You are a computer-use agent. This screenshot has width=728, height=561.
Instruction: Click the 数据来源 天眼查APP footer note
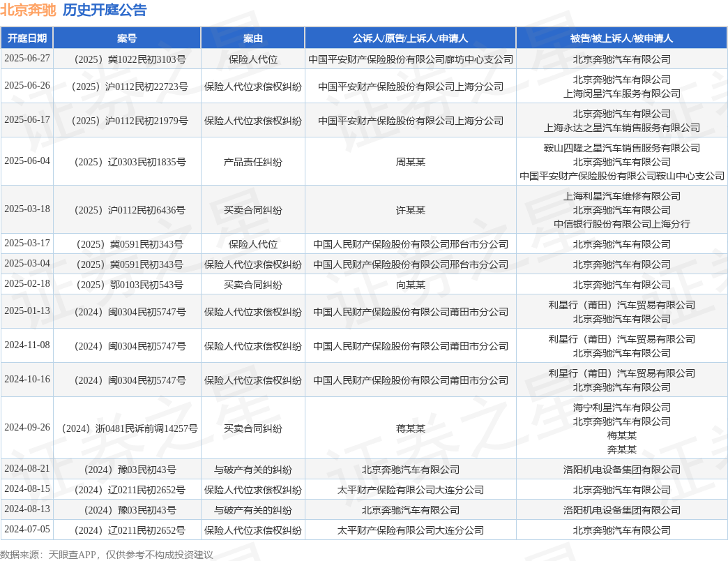pyautogui.click(x=106, y=555)
